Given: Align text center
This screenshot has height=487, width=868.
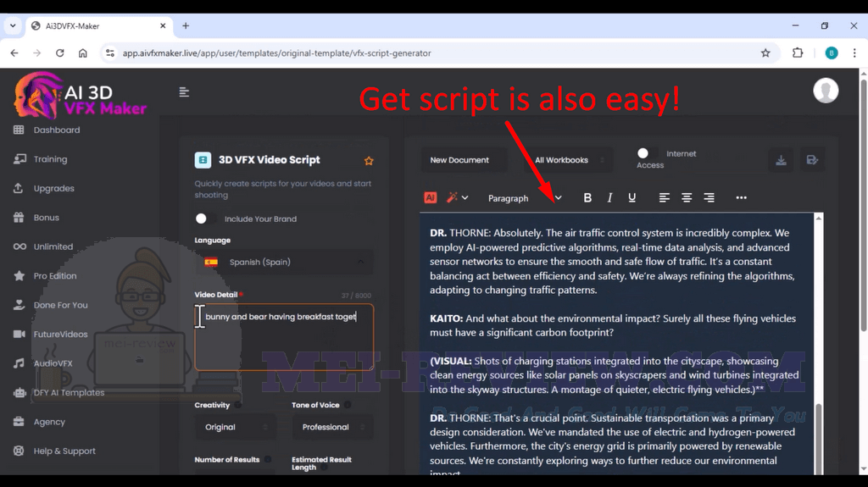Looking at the screenshot, I should [687, 197].
